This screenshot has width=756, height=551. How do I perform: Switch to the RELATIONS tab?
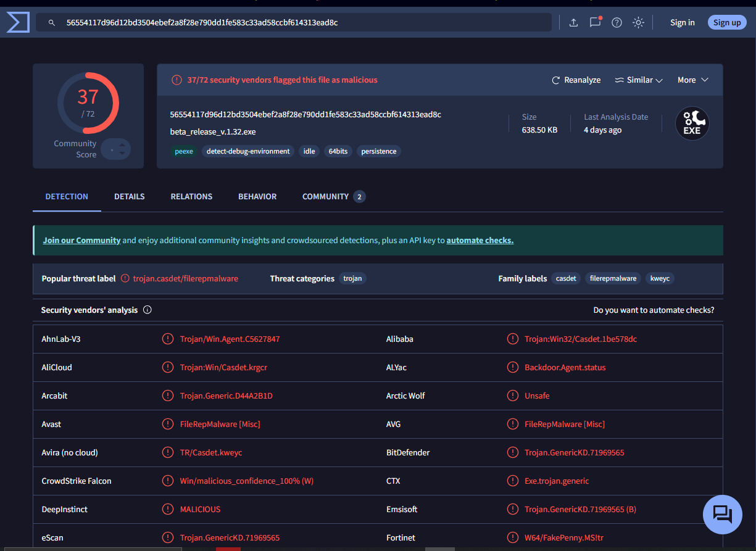click(x=191, y=197)
